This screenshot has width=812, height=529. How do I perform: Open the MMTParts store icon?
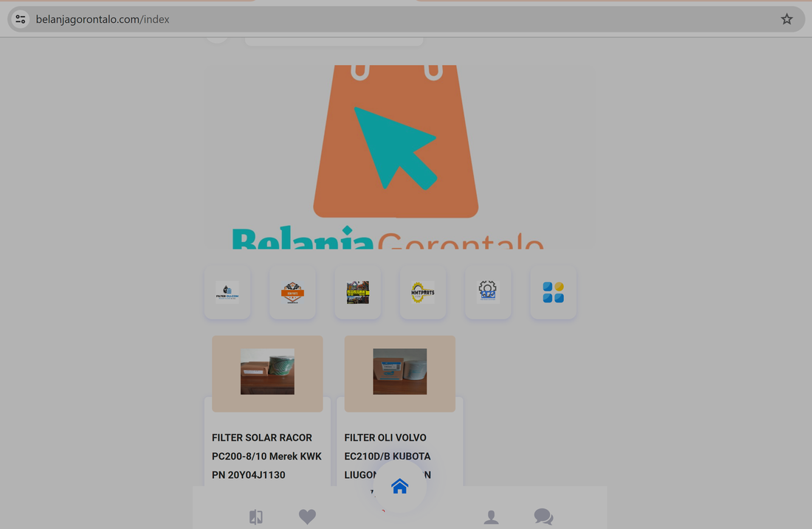(x=423, y=292)
